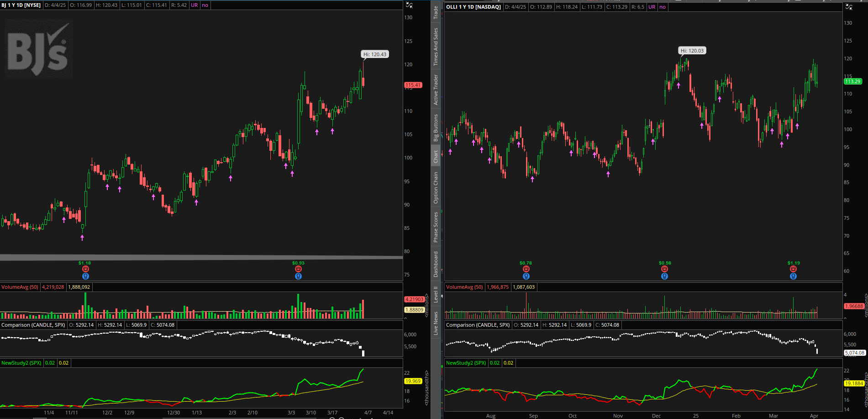Click the $1.19 earnings value on OLLI
Screen dimensions: 868x419
pos(794,263)
